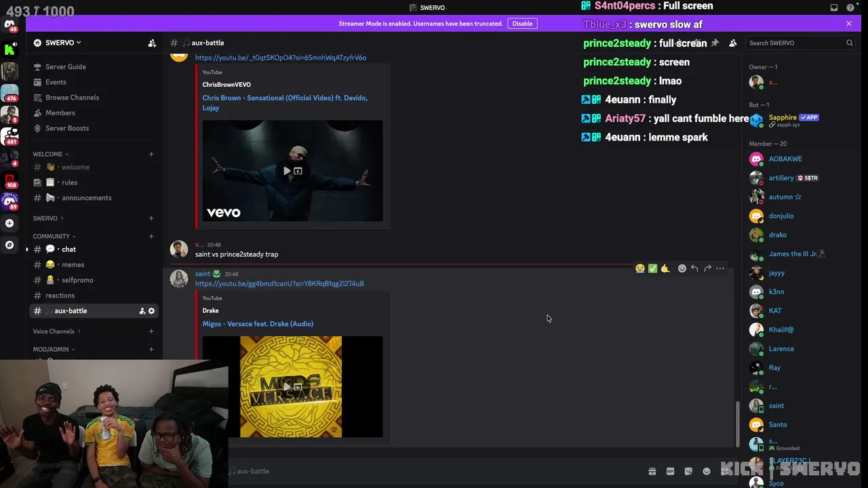This screenshot has width=868, height=488.
Task: Forward saint's message
Action: pyautogui.click(x=707, y=268)
